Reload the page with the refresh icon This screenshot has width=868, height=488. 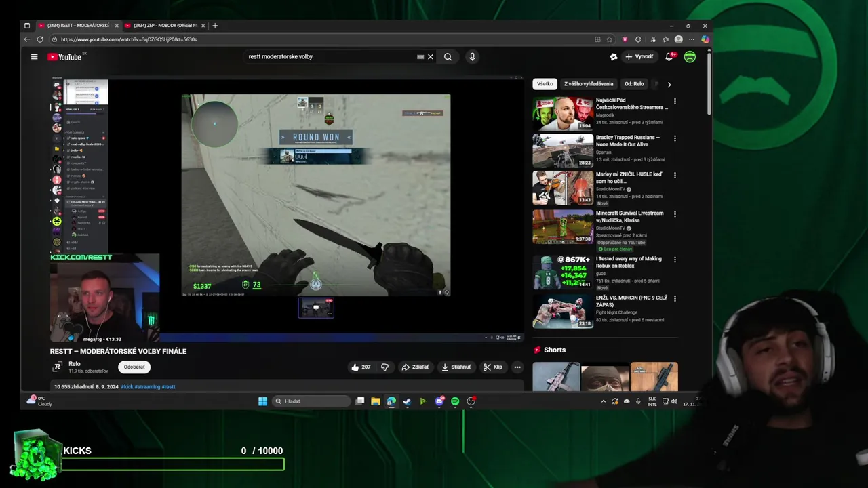(40, 39)
